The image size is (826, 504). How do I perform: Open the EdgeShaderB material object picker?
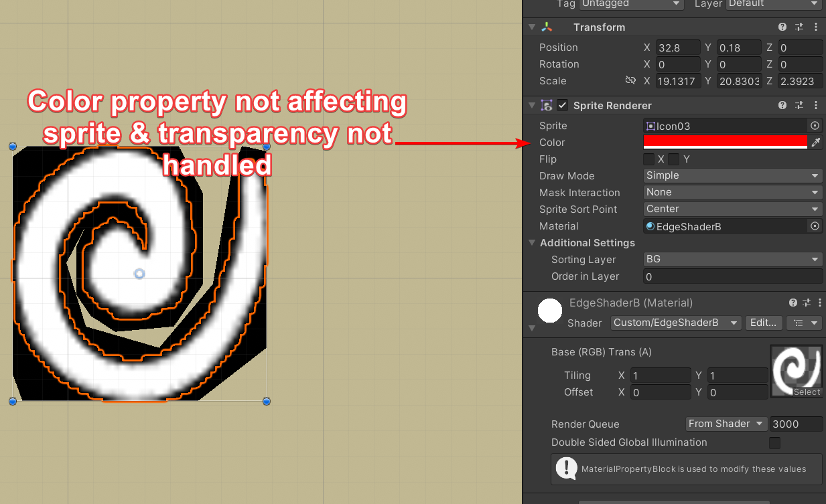[815, 226]
